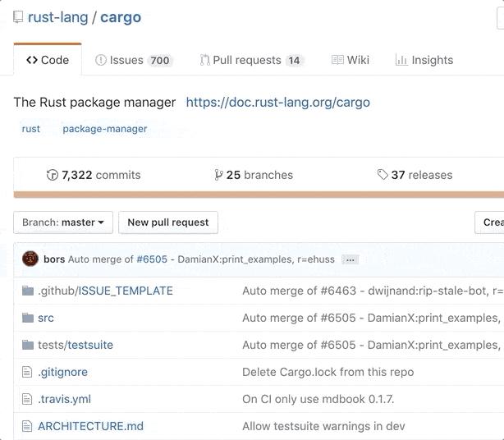Open the doc.rust-lang.org/cargo link
This screenshot has height=440, width=504.
pos(277,103)
